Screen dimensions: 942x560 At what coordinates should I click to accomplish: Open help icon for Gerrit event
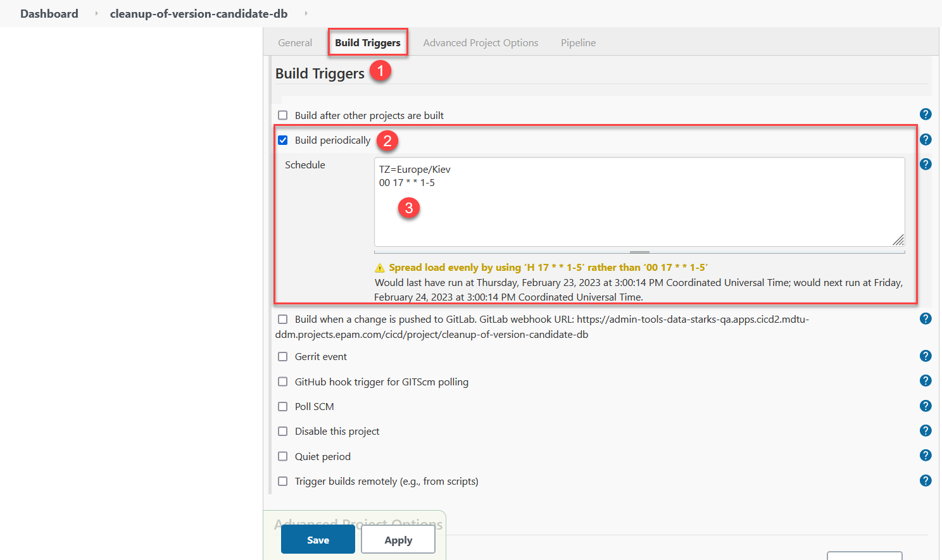[926, 356]
